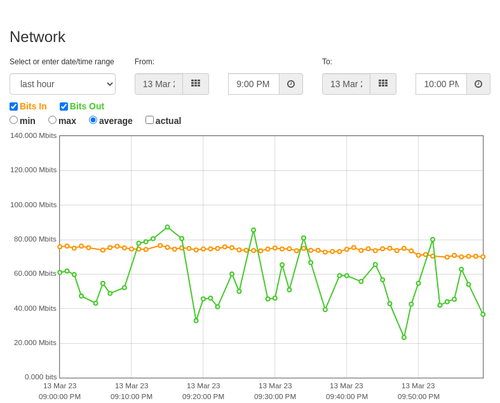
Task: Click the 20.000 Mbits axis label
Action: (35, 343)
